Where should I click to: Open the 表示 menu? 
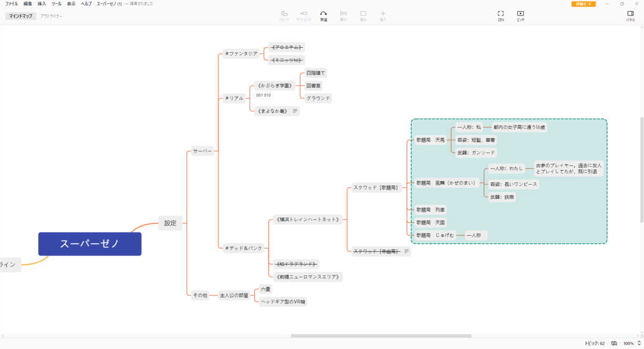71,4
